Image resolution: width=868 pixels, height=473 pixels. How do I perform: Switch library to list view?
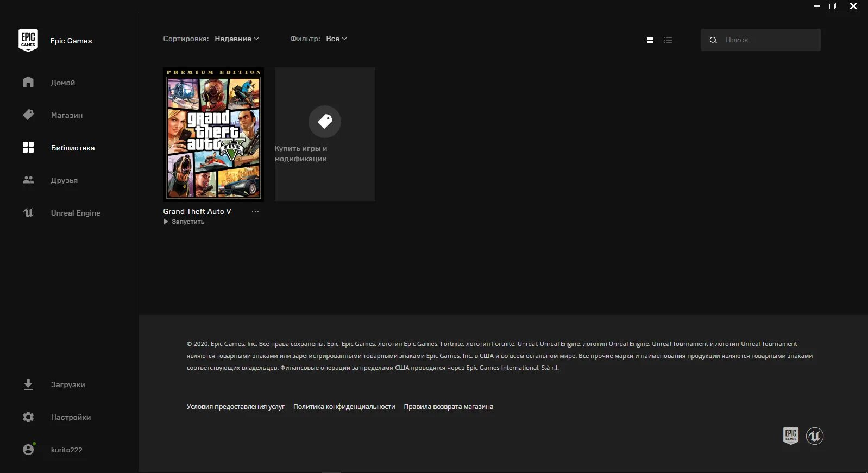668,40
